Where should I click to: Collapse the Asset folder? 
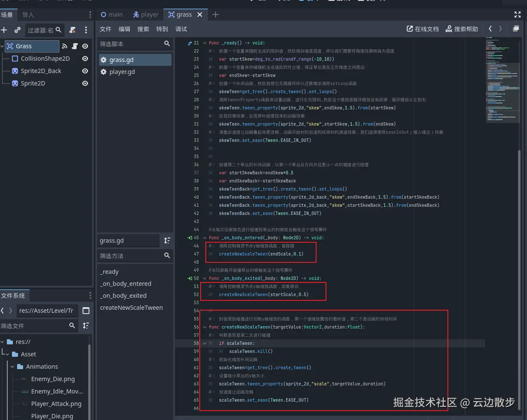(x=7, y=354)
